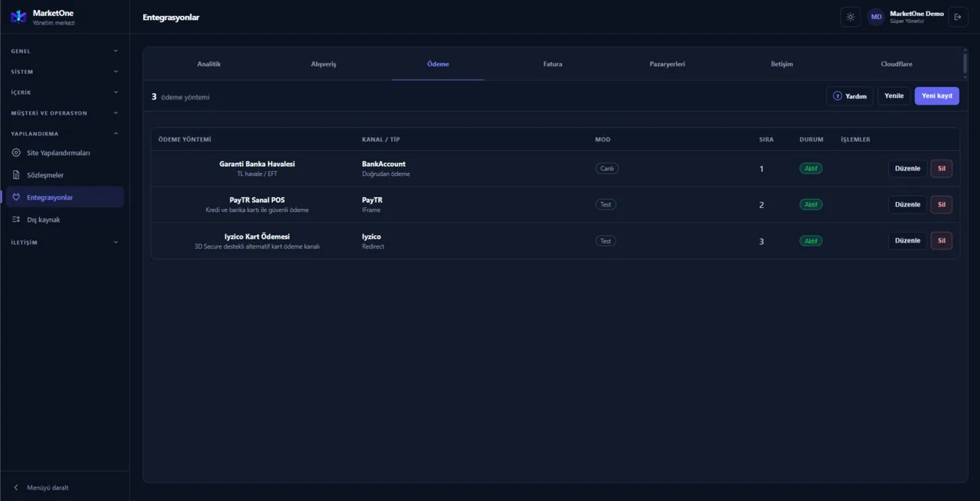
Task: Click the Yenile button
Action: (894, 96)
